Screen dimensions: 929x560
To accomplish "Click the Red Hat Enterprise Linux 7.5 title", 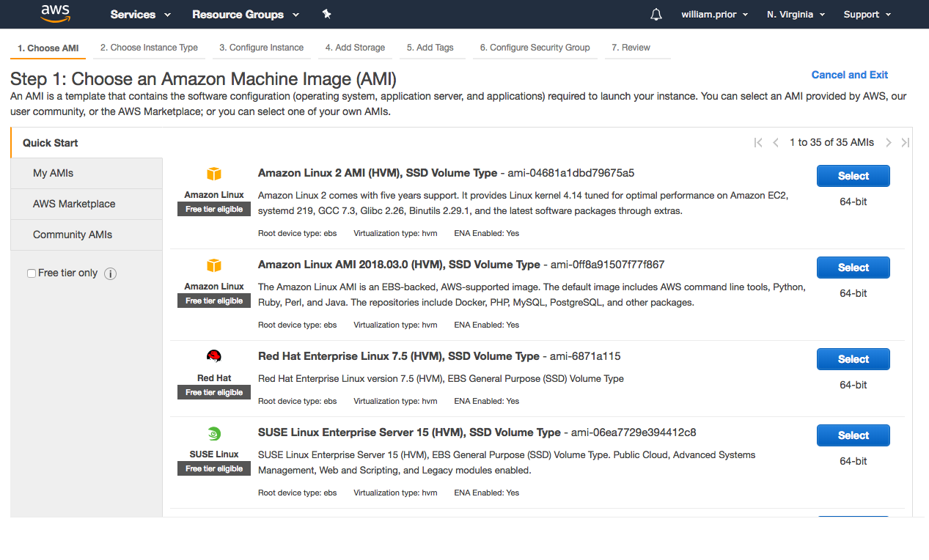I will pos(399,356).
